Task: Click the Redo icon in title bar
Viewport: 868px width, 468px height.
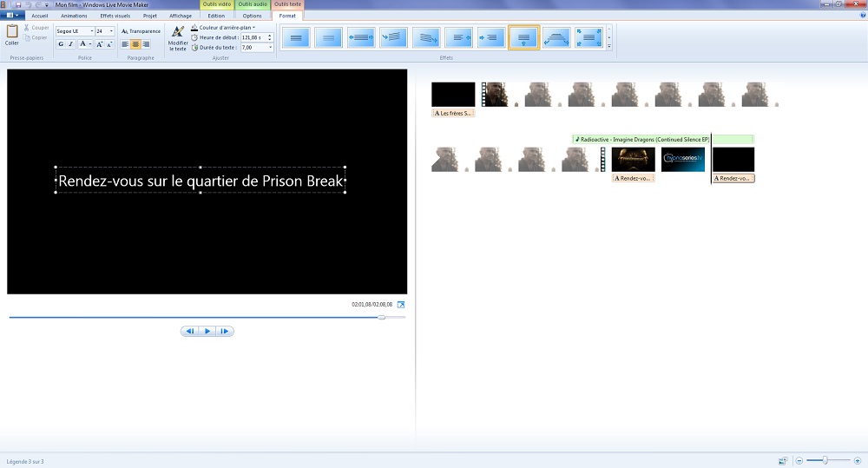Action: [38, 4]
